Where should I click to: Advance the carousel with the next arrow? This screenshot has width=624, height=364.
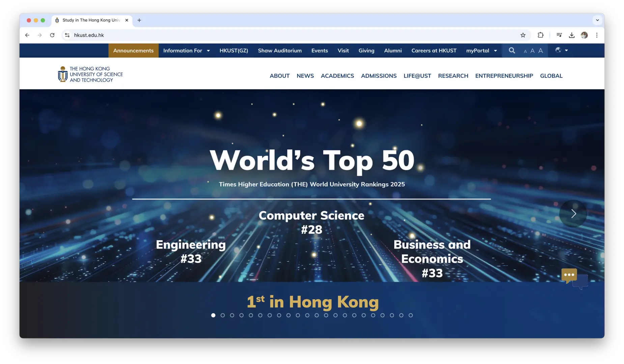tap(573, 213)
